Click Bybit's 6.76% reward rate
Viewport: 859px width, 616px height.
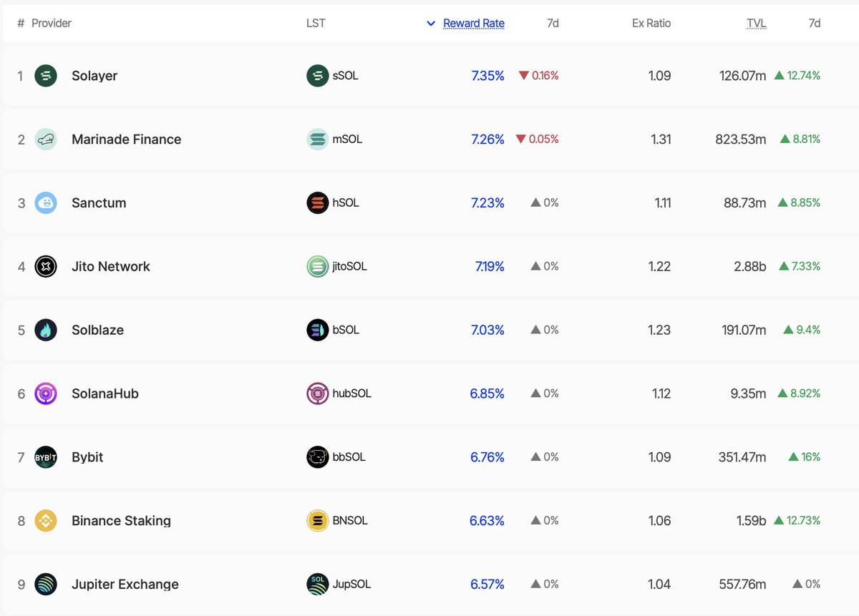[x=487, y=457]
